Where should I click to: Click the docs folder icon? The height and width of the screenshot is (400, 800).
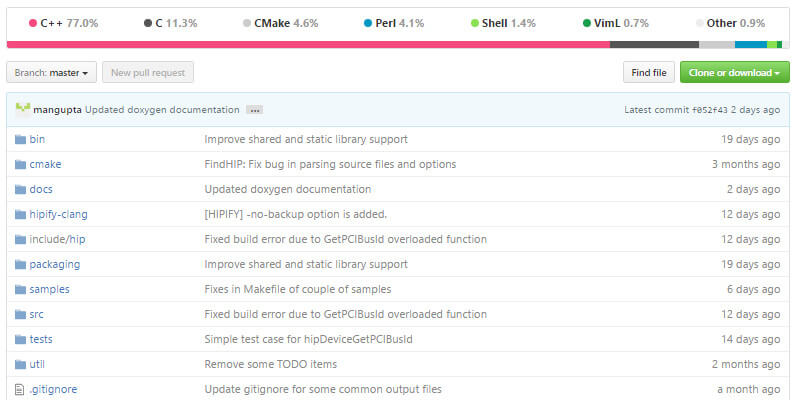(x=20, y=189)
